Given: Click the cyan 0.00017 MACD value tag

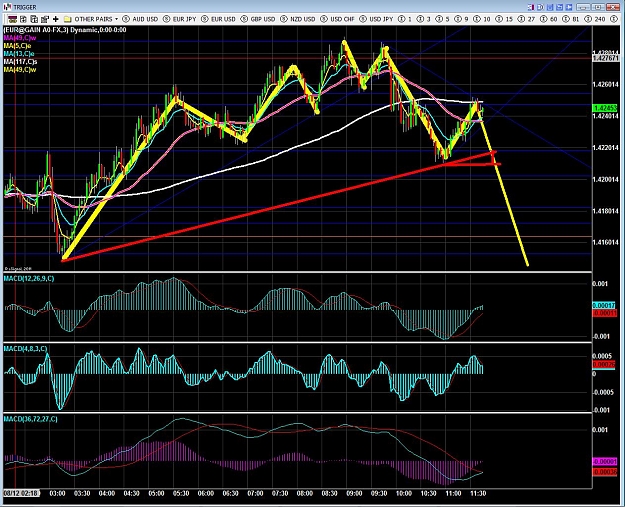Looking at the screenshot, I should [x=604, y=305].
